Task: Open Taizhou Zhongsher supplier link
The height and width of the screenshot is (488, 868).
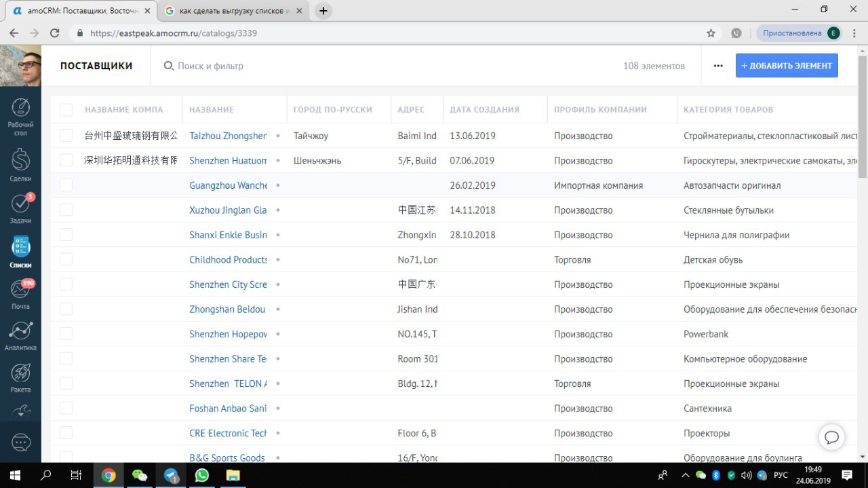Action: click(228, 136)
